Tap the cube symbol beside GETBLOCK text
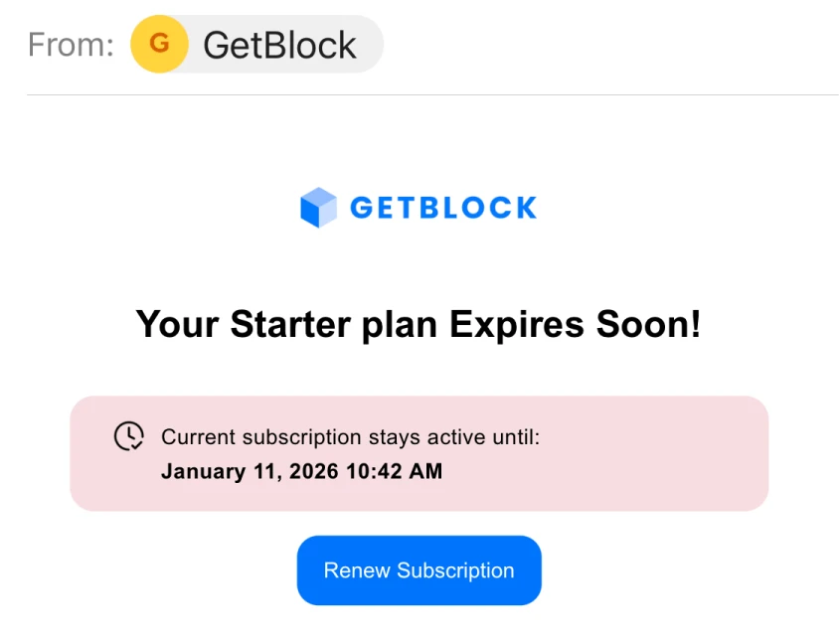The image size is (840, 643). tap(318, 207)
